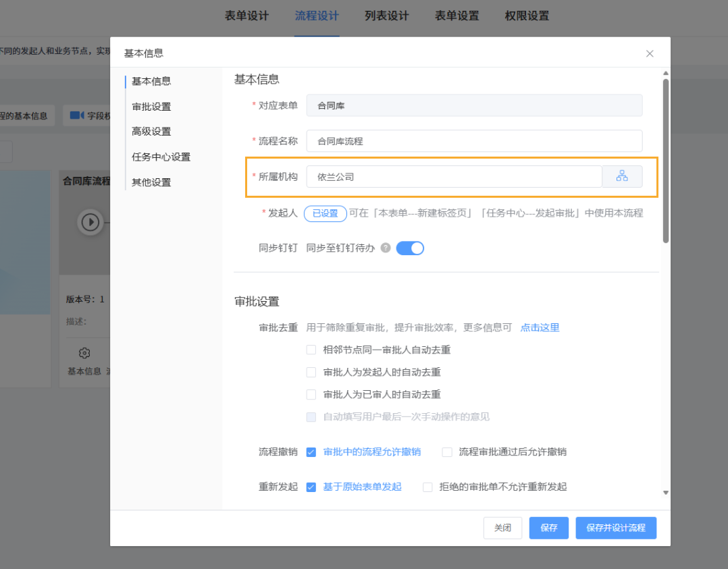Select 高级设置 in the dialog sidebar
The image size is (728, 569).
151,132
